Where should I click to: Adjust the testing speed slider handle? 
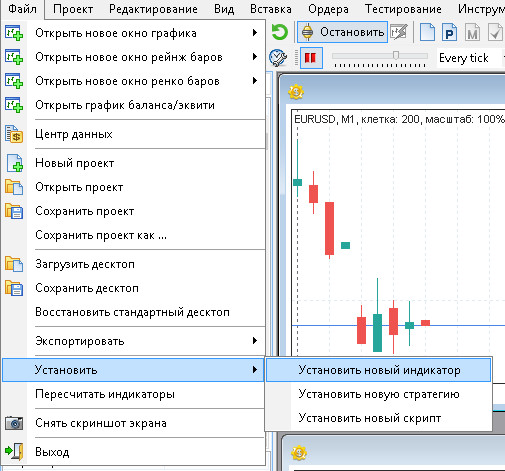point(396,55)
